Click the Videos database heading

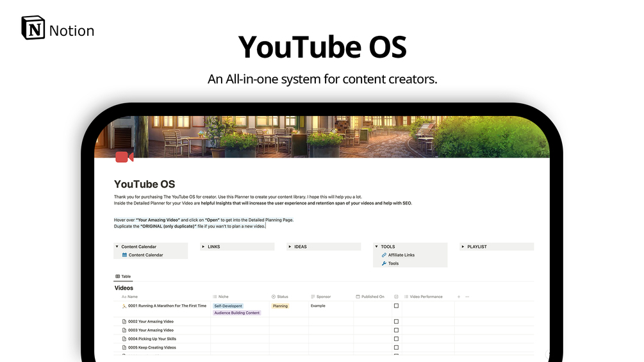(x=124, y=288)
